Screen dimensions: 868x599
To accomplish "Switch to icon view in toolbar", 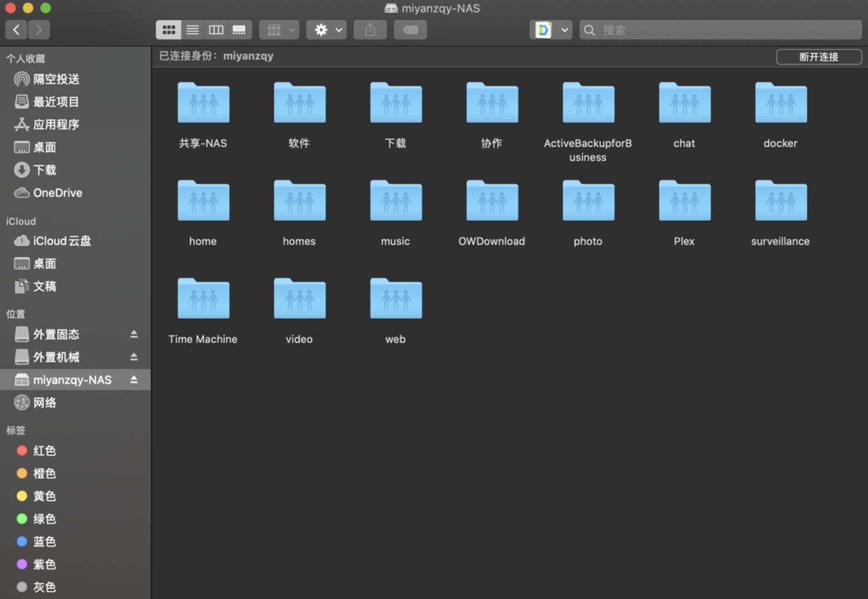I will pyautogui.click(x=168, y=30).
